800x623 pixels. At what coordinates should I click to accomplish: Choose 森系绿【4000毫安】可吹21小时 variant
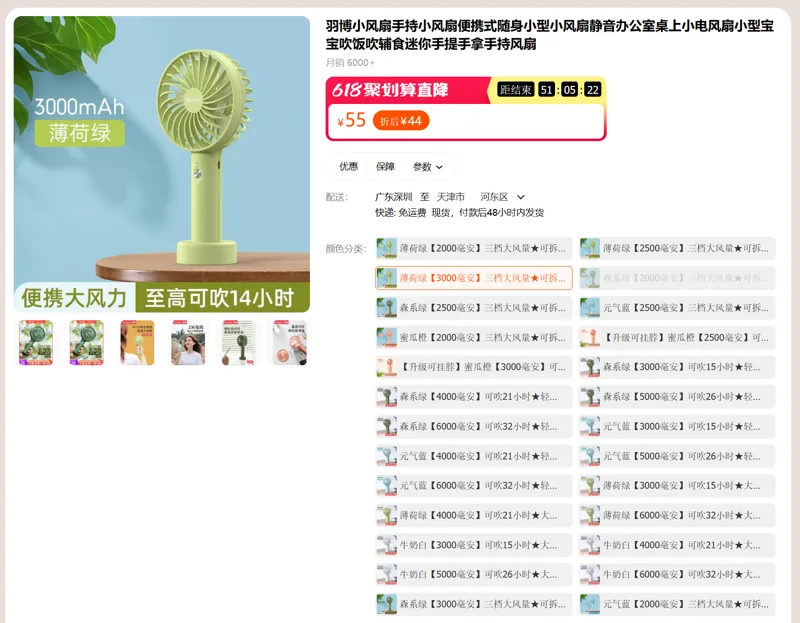[x=474, y=396]
